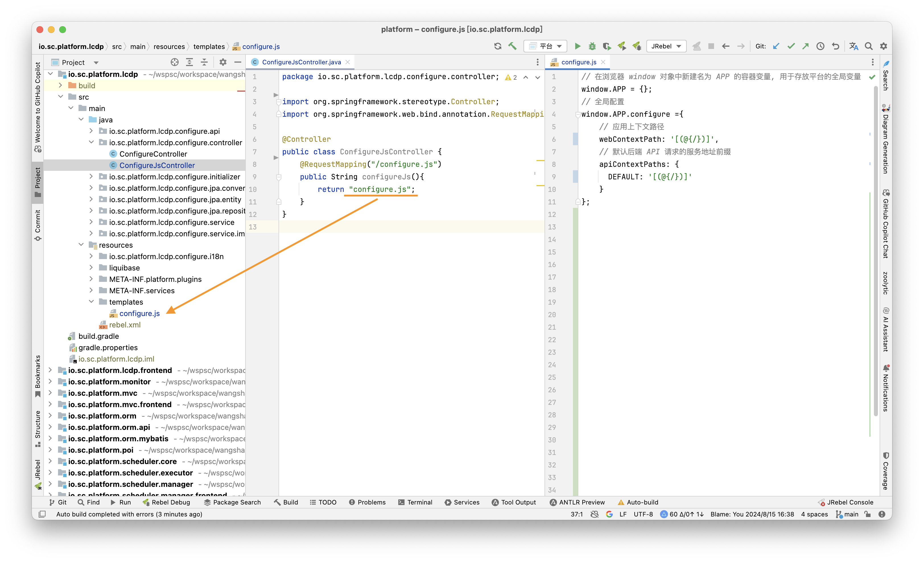Click the Git update project arrow
The image size is (924, 562).
point(776,46)
